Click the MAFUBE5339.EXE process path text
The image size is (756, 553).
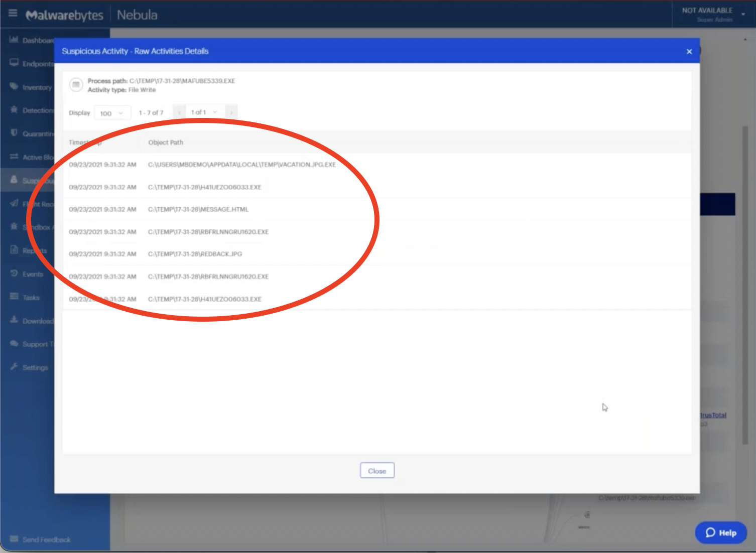[x=182, y=81]
